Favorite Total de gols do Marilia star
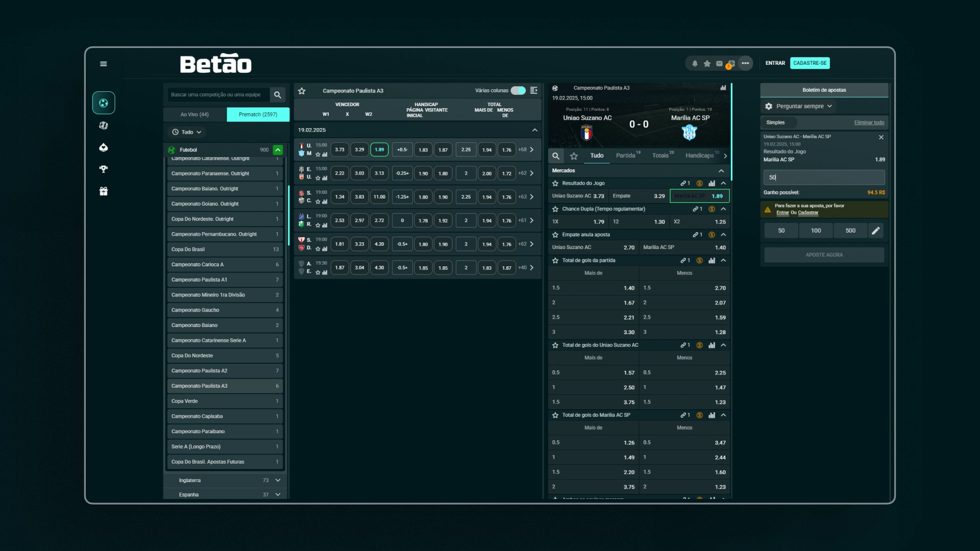Image resolution: width=980 pixels, height=551 pixels. (555, 415)
